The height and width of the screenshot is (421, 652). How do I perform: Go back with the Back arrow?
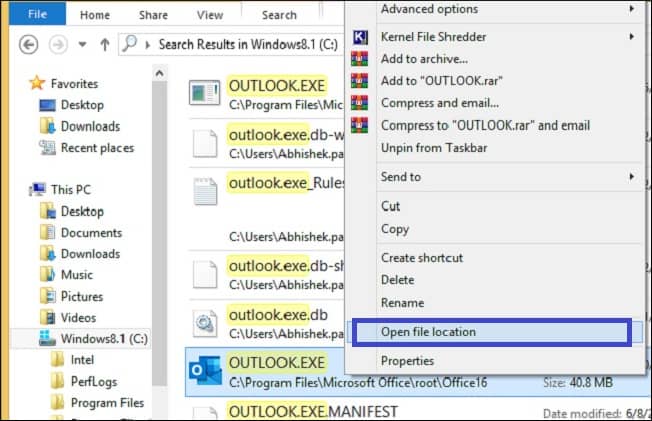click(x=29, y=45)
